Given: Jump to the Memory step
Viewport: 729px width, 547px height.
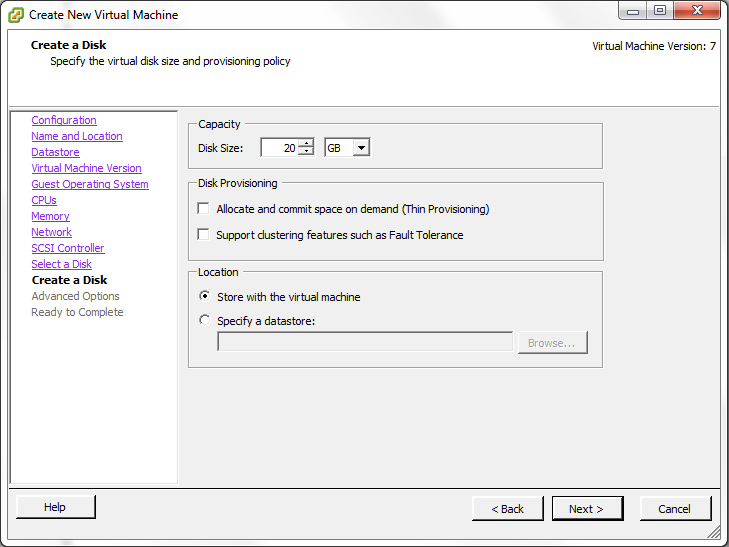Looking at the screenshot, I should [x=50, y=216].
